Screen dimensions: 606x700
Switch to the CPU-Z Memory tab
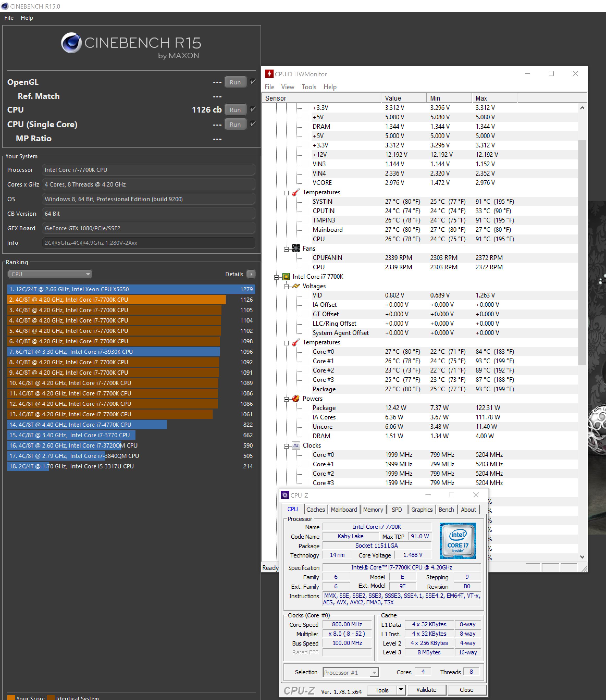point(373,510)
